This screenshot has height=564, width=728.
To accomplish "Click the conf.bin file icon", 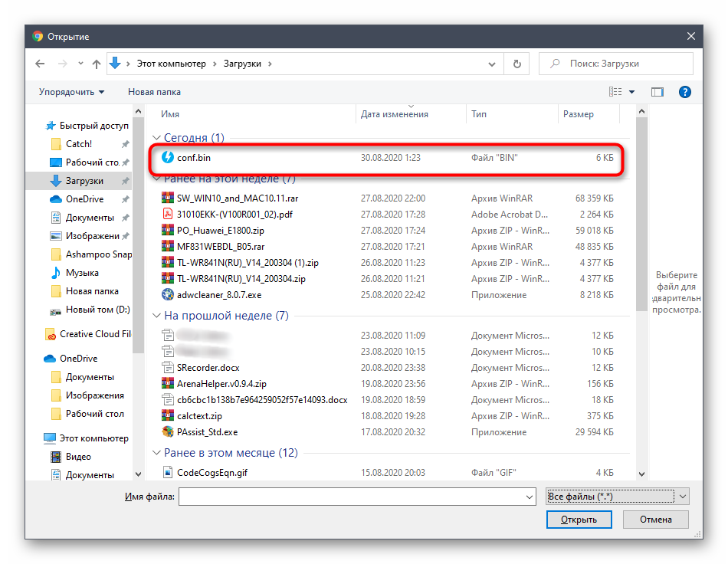I will point(169,158).
